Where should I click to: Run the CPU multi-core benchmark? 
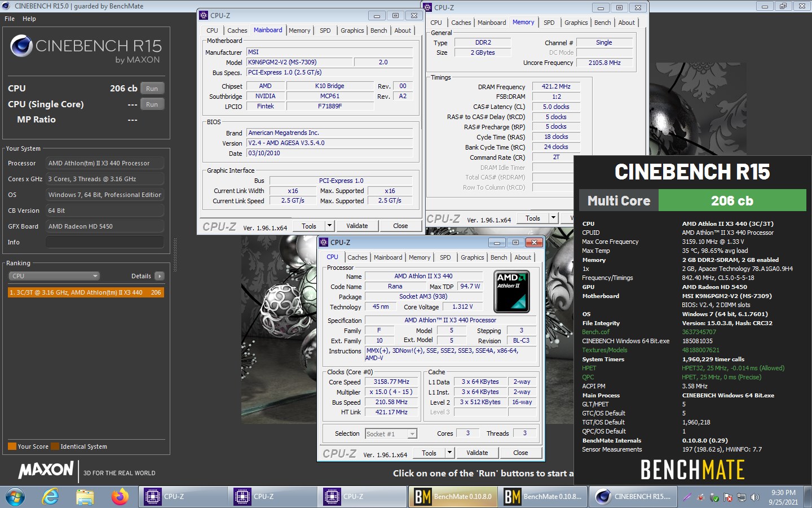coord(152,89)
